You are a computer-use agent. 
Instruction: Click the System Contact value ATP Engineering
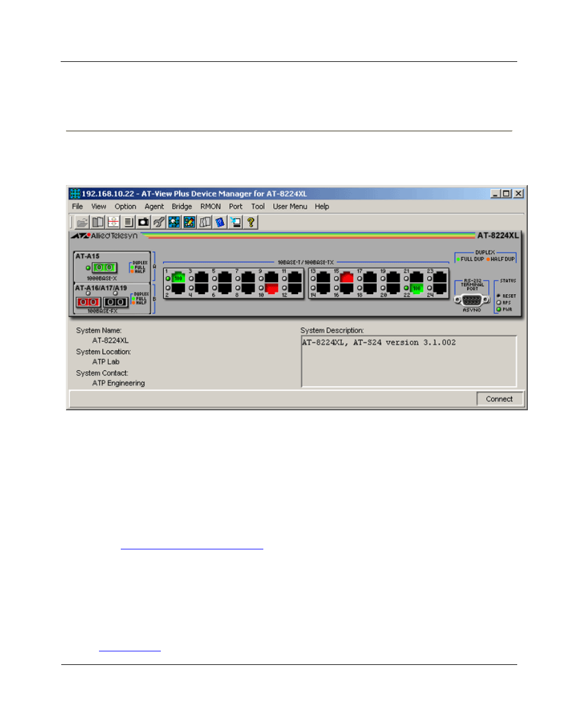coord(118,383)
